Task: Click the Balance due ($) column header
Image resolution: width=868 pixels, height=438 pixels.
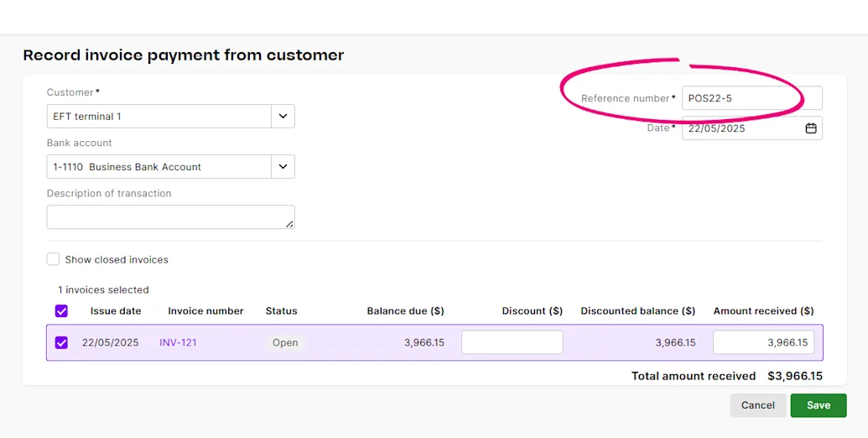Action: click(405, 311)
